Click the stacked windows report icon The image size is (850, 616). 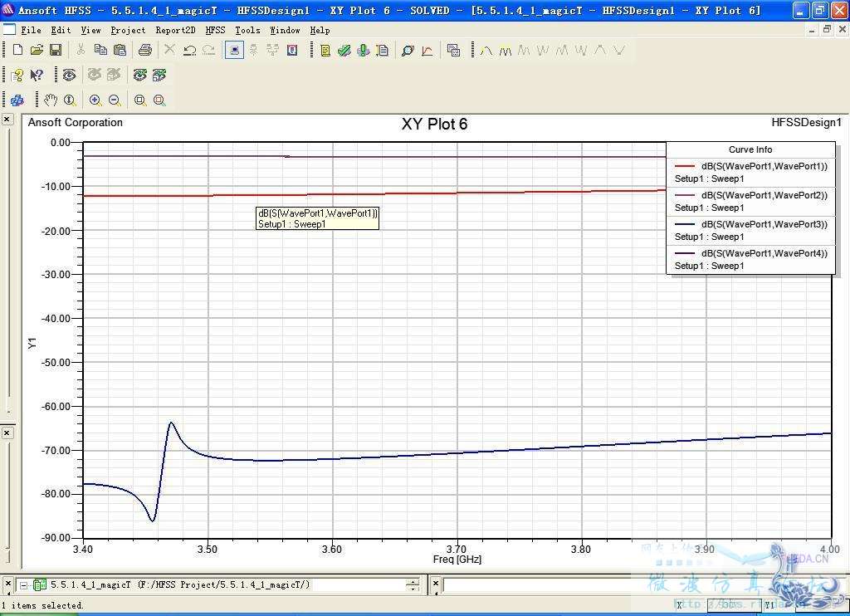[454, 51]
